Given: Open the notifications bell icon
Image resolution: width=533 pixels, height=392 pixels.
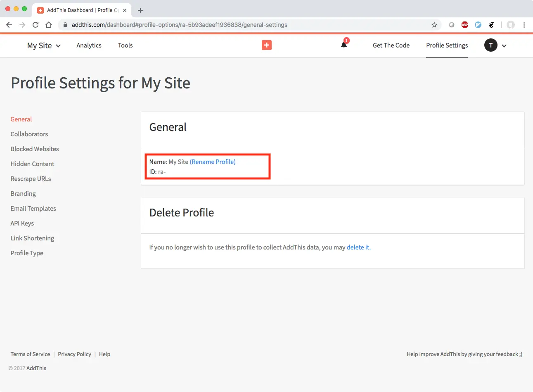Looking at the screenshot, I should [344, 45].
